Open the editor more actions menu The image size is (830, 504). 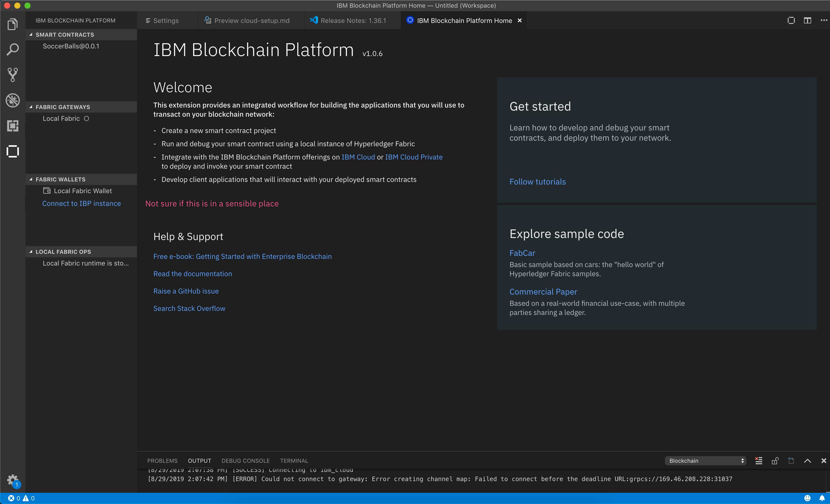tap(824, 20)
